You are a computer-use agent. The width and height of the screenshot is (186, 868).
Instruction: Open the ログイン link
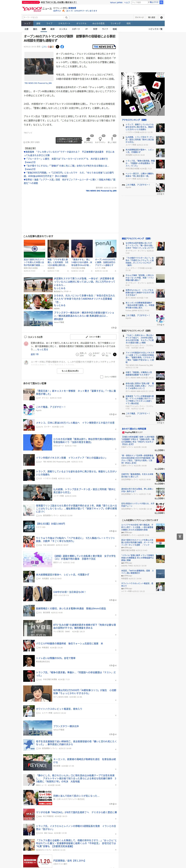click(57, 10)
